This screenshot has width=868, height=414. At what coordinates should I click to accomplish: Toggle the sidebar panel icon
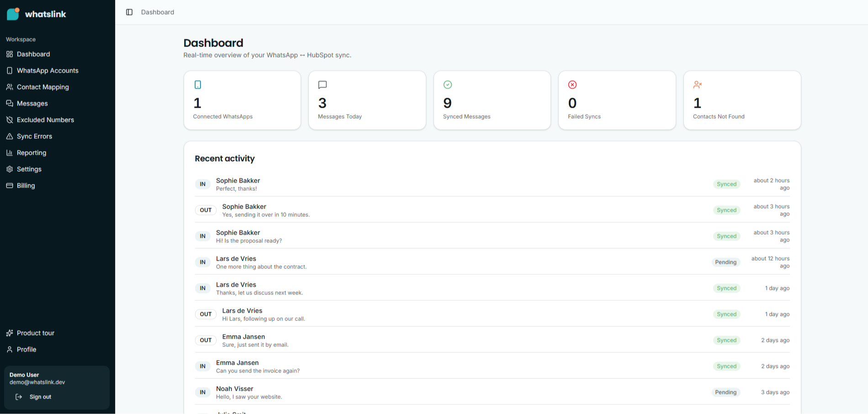(129, 12)
